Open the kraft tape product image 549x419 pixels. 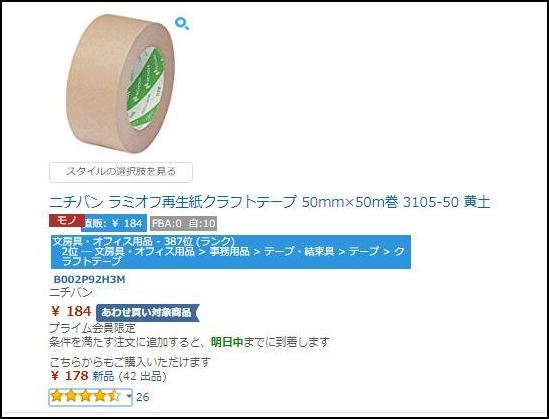(x=121, y=84)
